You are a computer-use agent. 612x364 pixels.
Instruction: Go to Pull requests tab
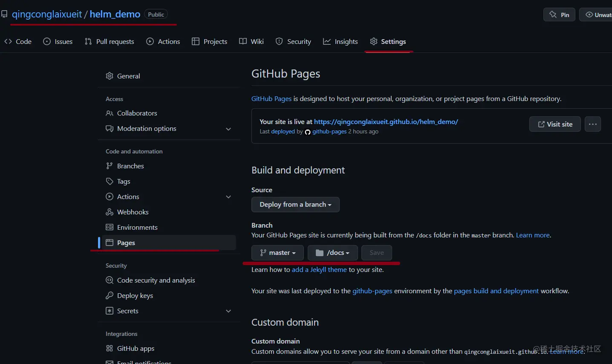click(x=109, y=41)
